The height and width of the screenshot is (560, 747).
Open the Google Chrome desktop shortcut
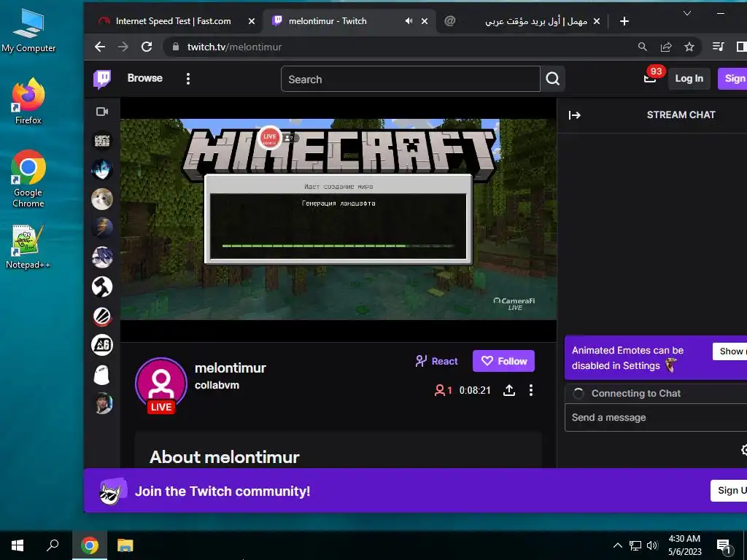tap(28, 179)
